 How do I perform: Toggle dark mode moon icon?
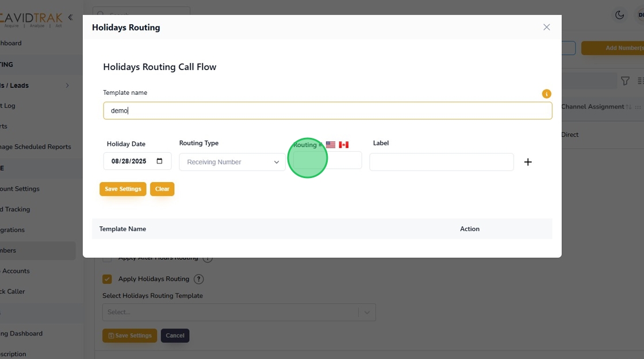(x=619, y=15)
